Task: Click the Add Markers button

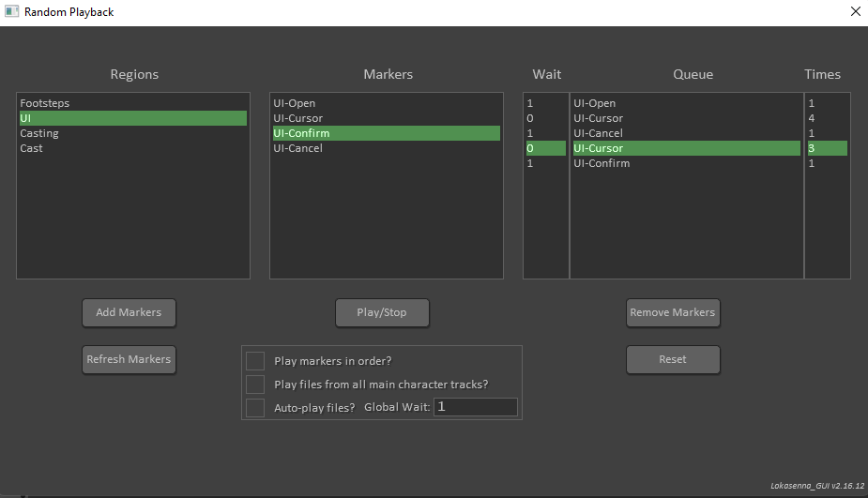Action: (x=129, y=313)
